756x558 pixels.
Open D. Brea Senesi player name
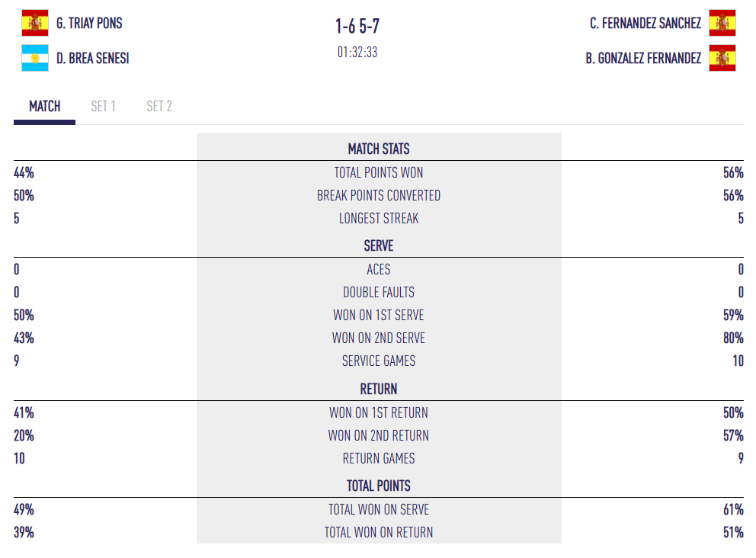(92, 58)
